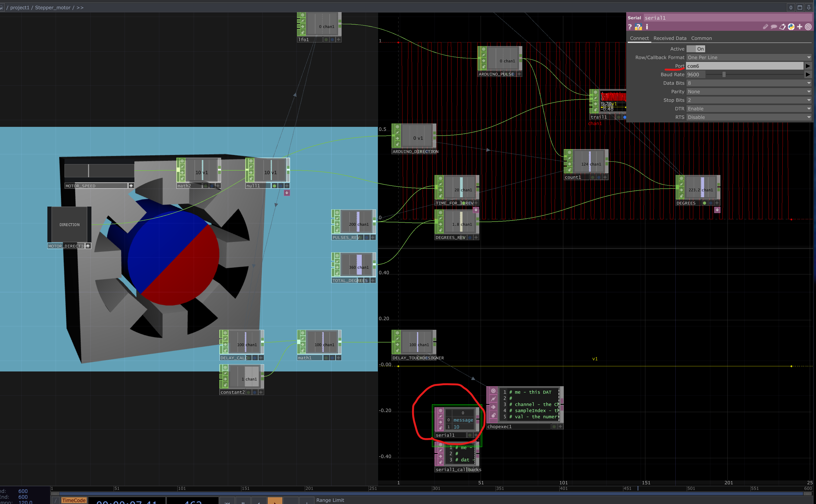The image size is (816, 504).
Task: Click the Baud Rate slider handle
Action: tap(724, 75)
